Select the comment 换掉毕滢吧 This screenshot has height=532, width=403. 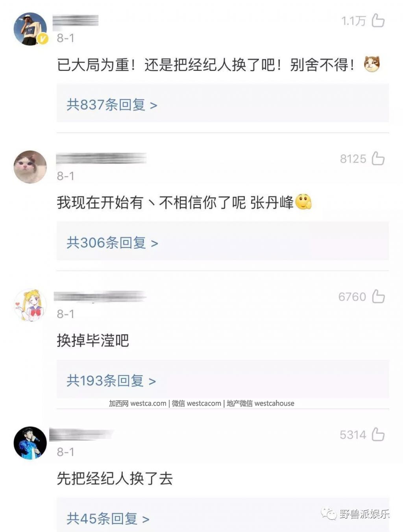pos(93,341)
